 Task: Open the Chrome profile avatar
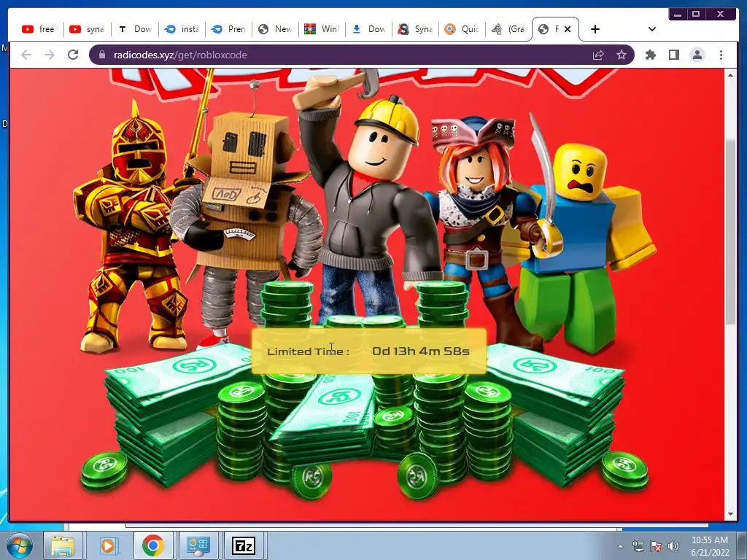point(697,55)
